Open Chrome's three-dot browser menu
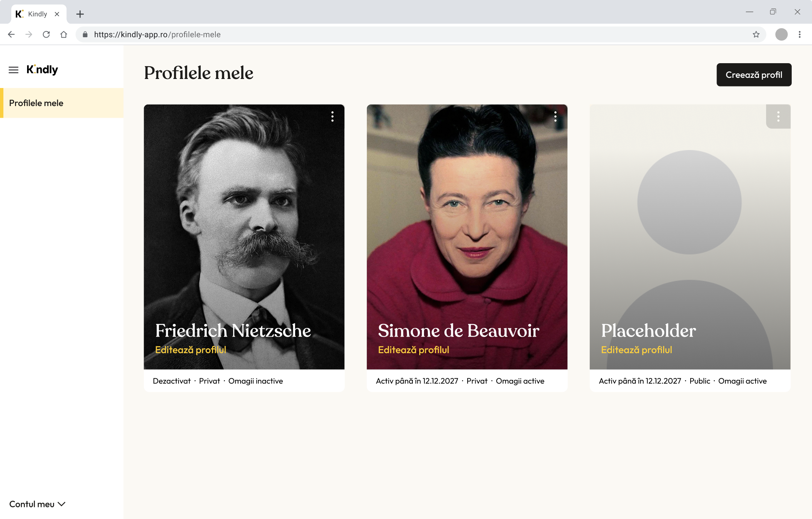Screen dimensions: 812x519 [800, 35]
